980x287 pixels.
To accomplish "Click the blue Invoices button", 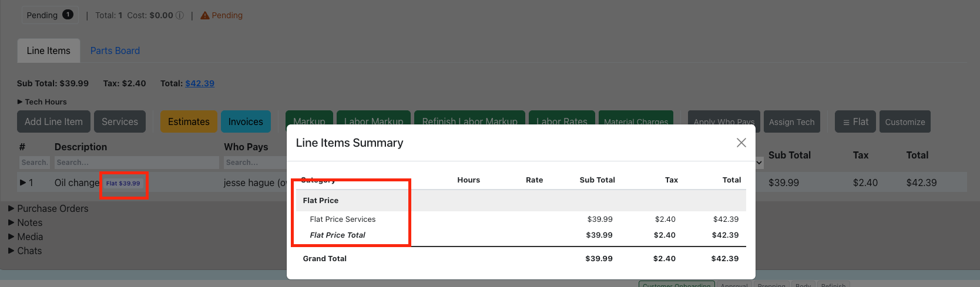I will [x=246, y=121].
